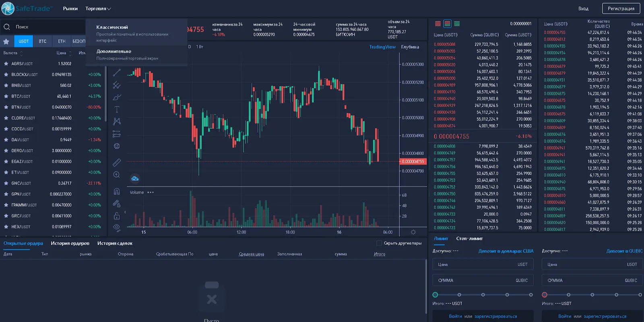Select the 1Вт chart interval

pyautogui.click(x=200, y=47)
